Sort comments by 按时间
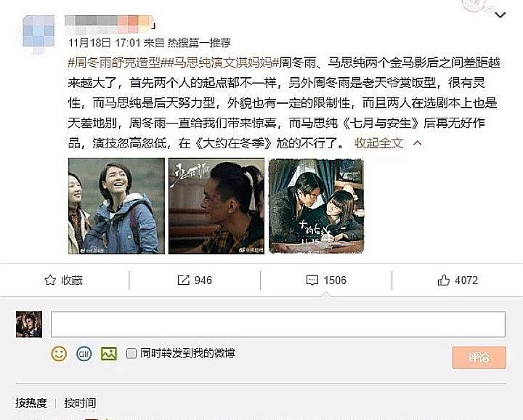The width and height of the screenshot is (523, 420). click(x=80, y=403)
